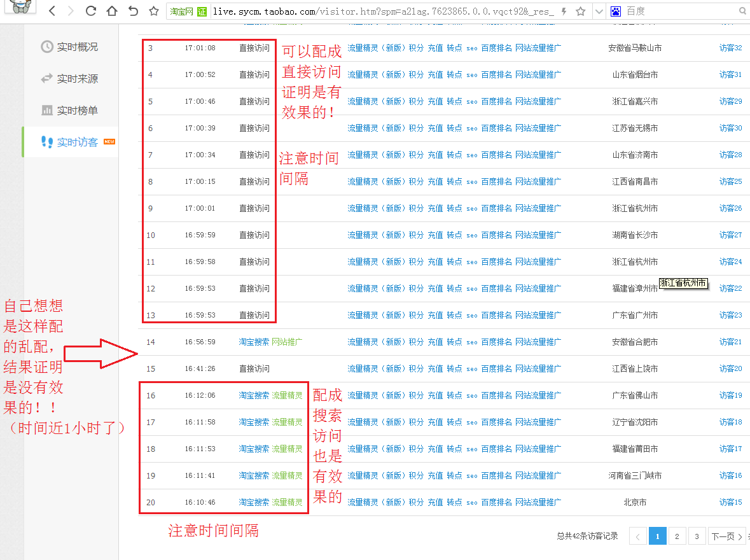
Task: Open the 访客30 visitor link
Action: click(730, 129)
